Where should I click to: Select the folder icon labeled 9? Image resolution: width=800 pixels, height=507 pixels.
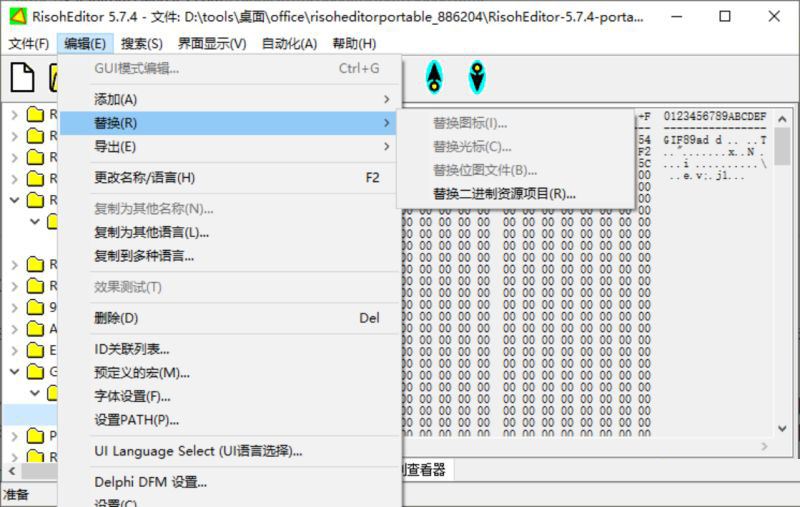click(35, 307)
